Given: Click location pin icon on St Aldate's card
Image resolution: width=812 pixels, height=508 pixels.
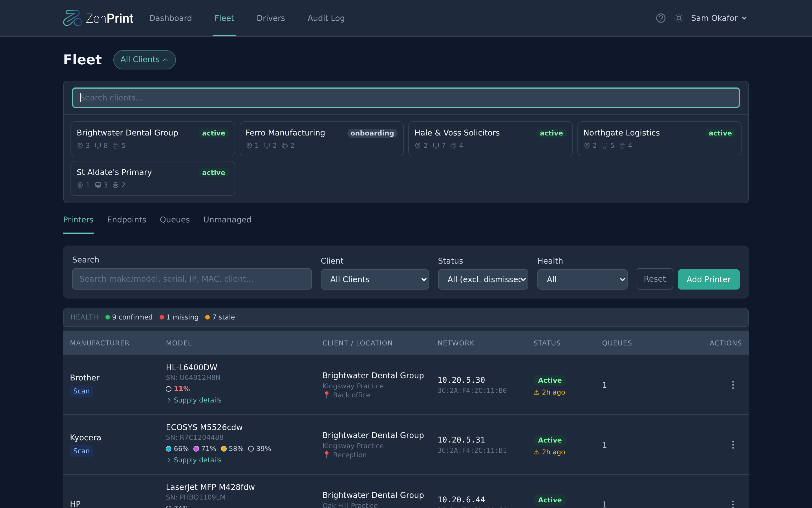Looking at the screenshot, I should pos(80,185).
